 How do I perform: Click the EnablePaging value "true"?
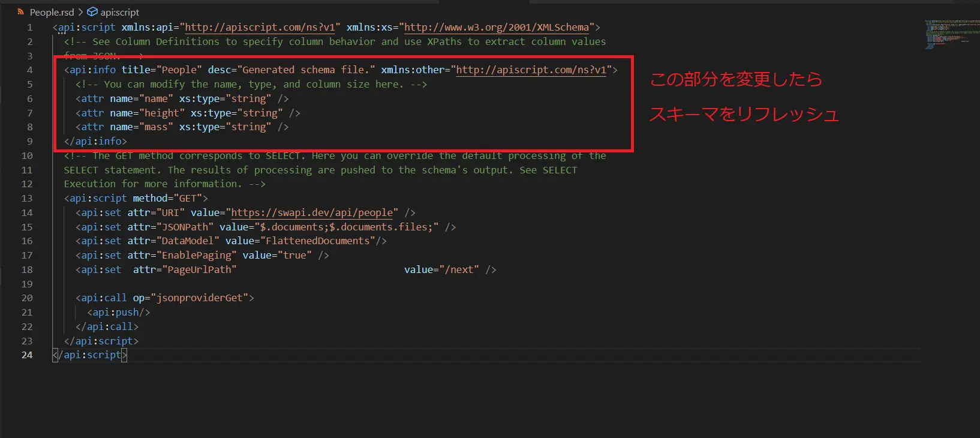(x=294, y=255)
